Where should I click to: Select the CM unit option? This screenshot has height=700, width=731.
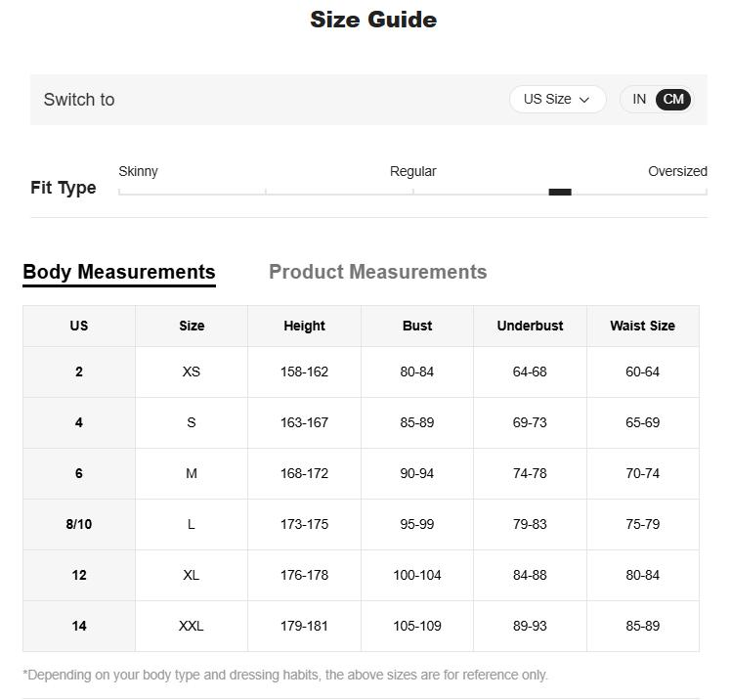click(x=673, y=99)
